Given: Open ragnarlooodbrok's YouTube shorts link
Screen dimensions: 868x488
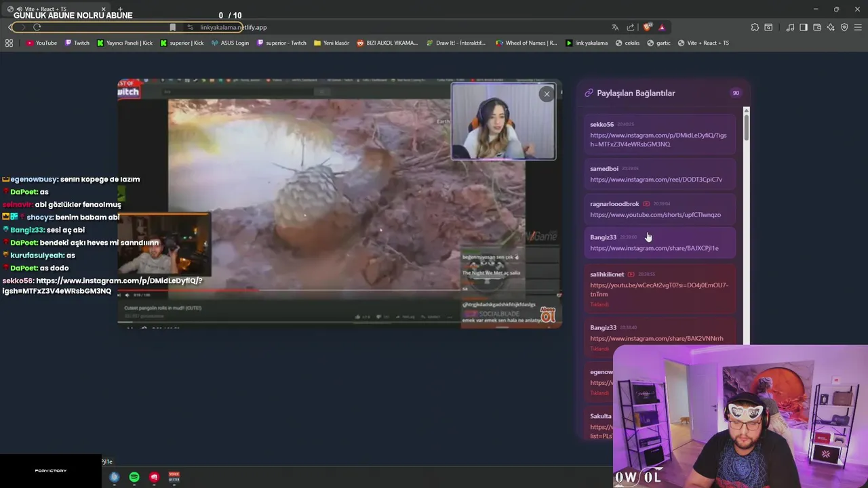Looking at the screenshot, I should pos(655,215).
